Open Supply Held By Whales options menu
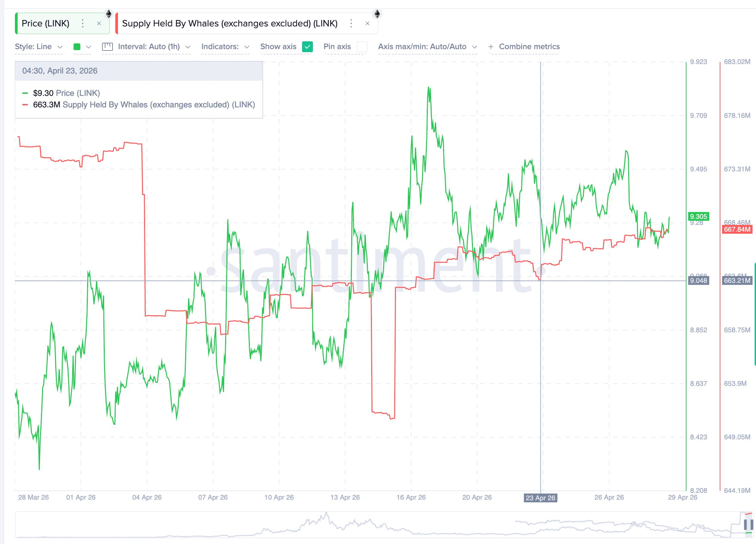This screenshot has width=756, height=544. click(351, 23)
